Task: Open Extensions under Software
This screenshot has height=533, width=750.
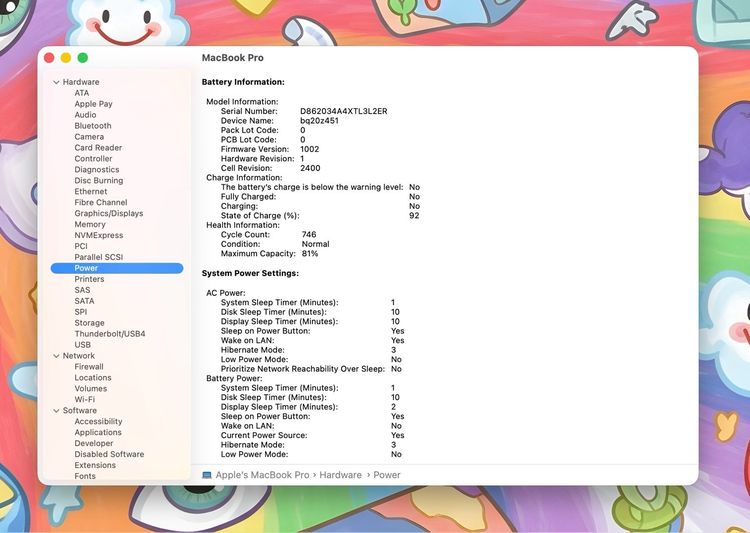Action: click(95, 466)
